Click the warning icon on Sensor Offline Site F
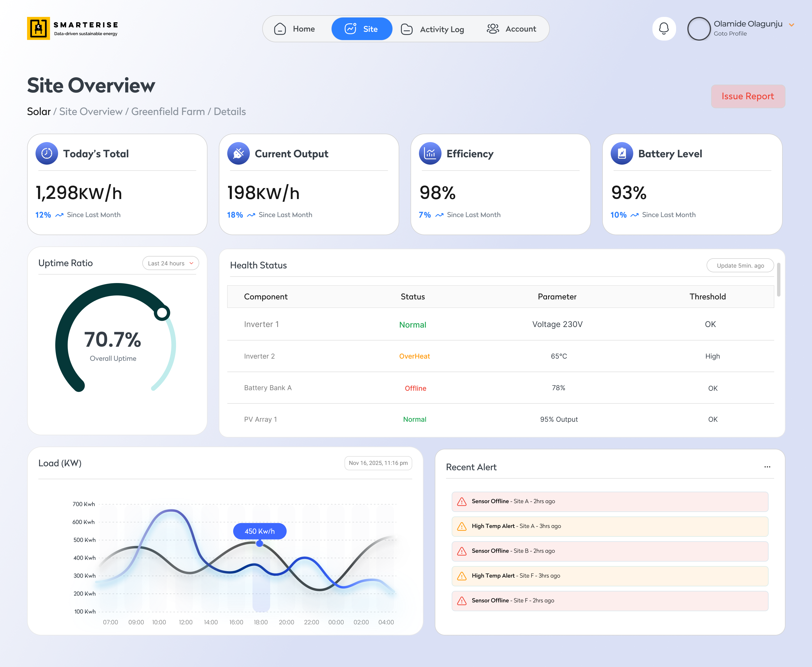 (462, 601)
